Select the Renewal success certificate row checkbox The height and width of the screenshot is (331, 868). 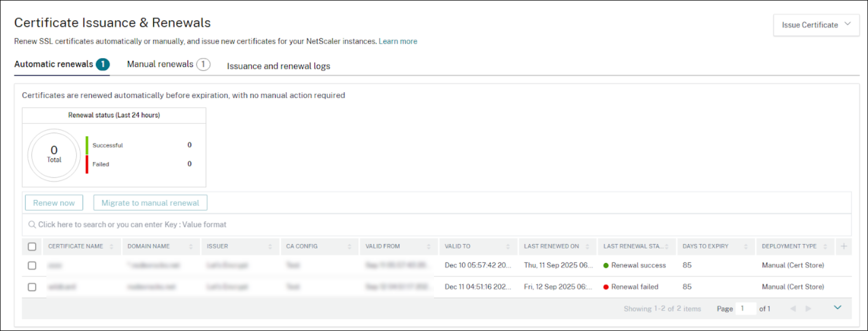click(32, 265)
